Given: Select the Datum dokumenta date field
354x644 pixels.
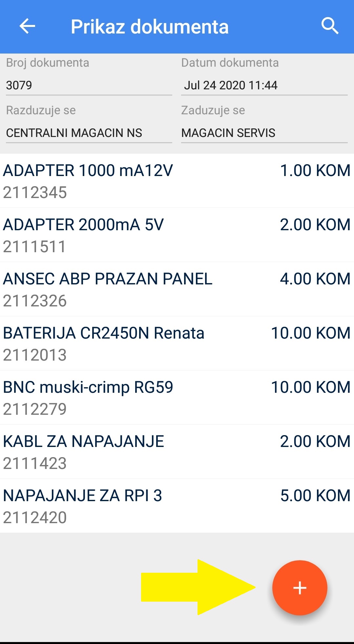Looking at the screenshot, I should click(x=264, y=85).
